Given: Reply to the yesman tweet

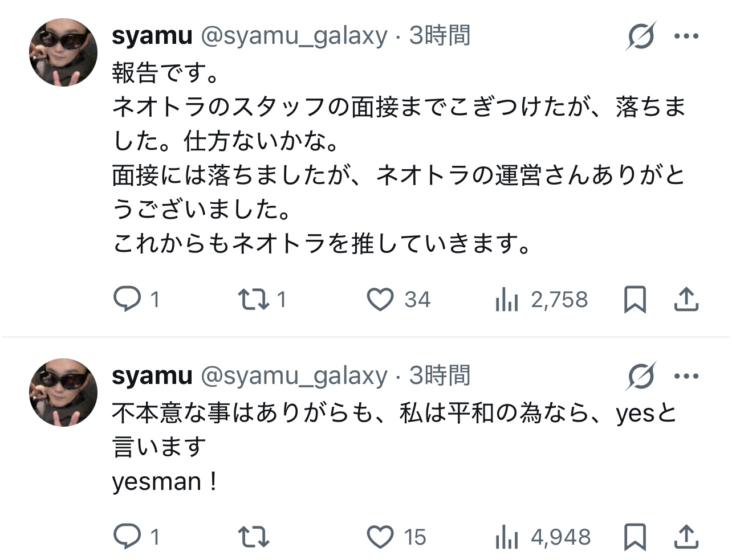Looking at the screenshot, I should click(x=127, y=537).
